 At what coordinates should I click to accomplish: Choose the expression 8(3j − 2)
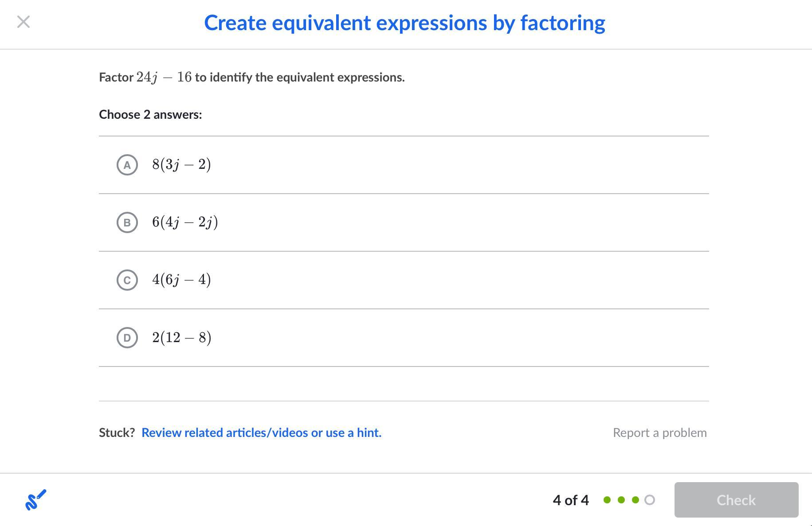pyautogui.click(x=181, y=164)
